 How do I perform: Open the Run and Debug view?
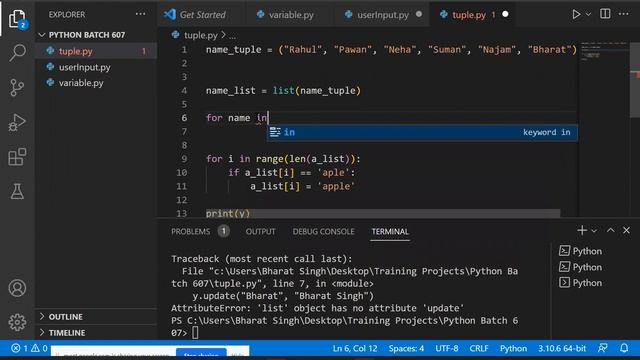click(17, 122)
